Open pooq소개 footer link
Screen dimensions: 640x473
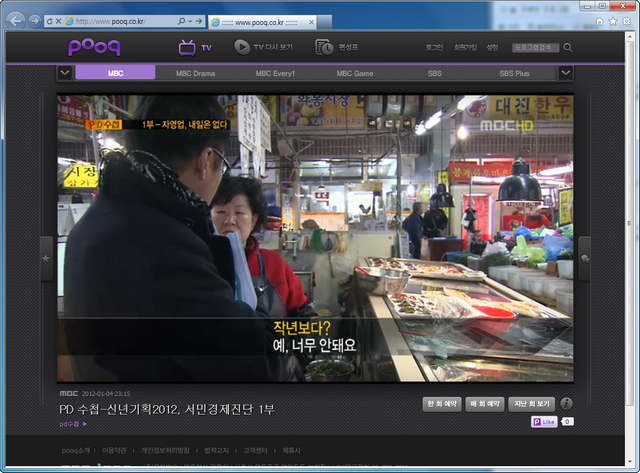tap(76, 451)
